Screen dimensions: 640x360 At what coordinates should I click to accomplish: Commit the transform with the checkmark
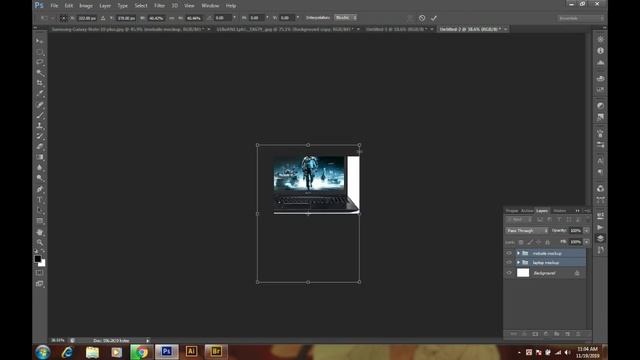click(433, 18)
